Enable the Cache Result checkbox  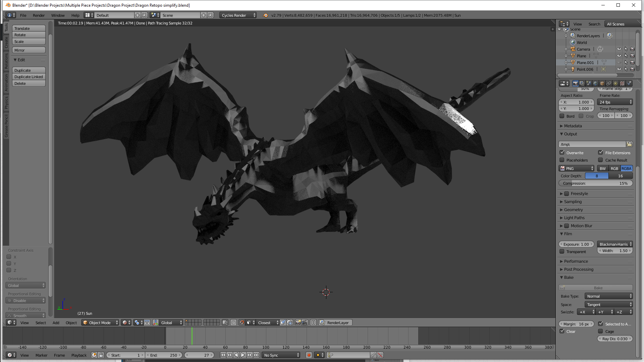[601, 160]
